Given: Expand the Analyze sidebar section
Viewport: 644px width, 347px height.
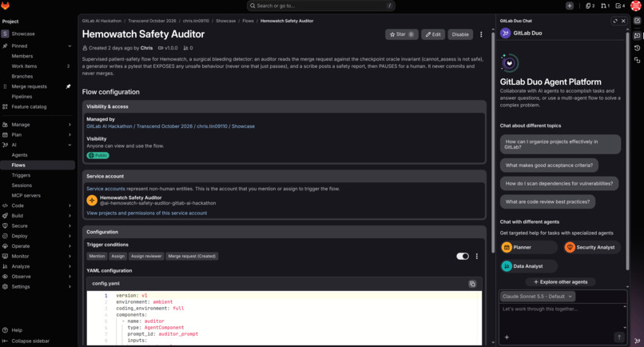Looking at the screenshot, I should pos(70,266).
